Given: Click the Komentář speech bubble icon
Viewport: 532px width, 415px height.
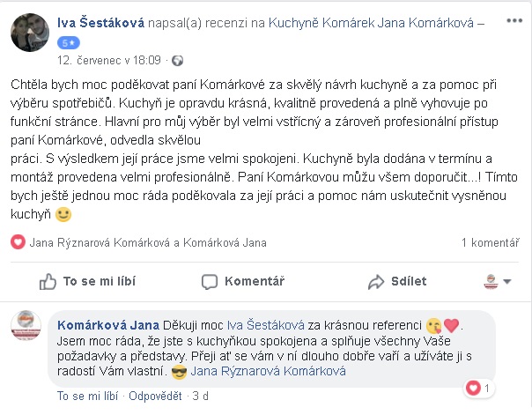Looking at the screenshot, I should click(x=210, y=282).
